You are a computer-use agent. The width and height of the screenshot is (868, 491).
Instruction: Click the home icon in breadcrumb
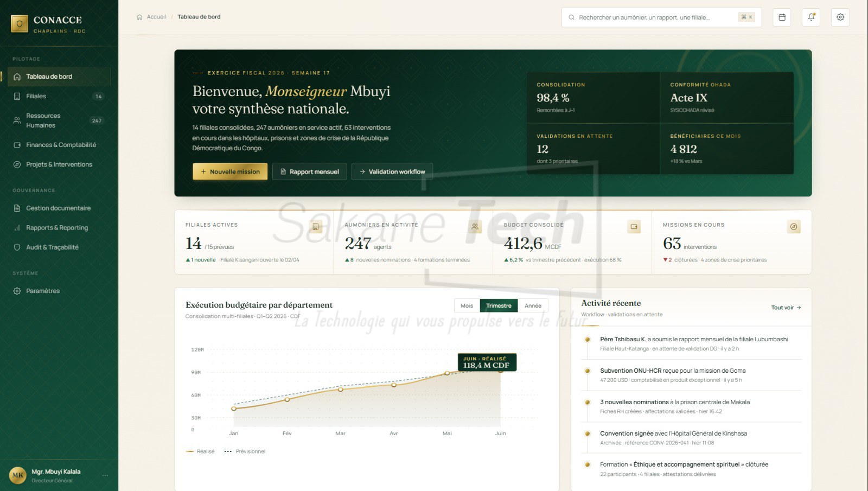[139, 17]
